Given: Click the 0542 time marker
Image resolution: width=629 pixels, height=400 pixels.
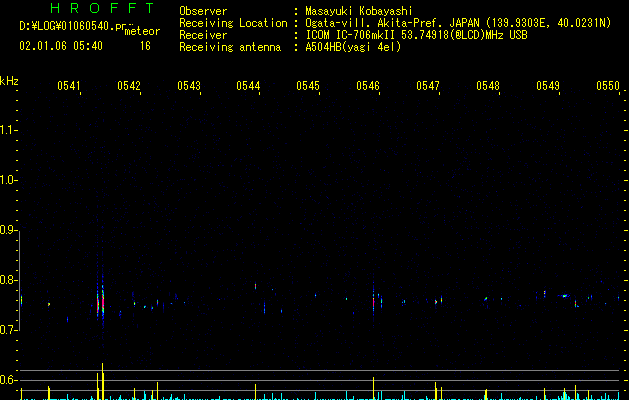Looking at the screenshot, I should tap(129, 86).
